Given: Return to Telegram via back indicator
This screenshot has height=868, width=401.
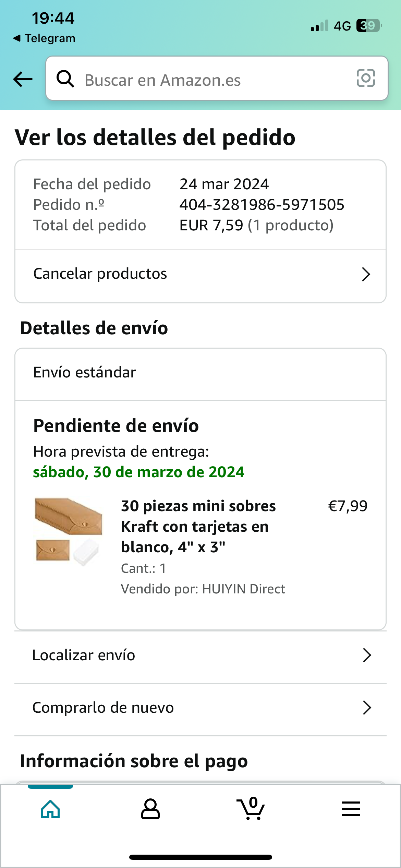Looking at the screenshot, I should coord(44,38).
